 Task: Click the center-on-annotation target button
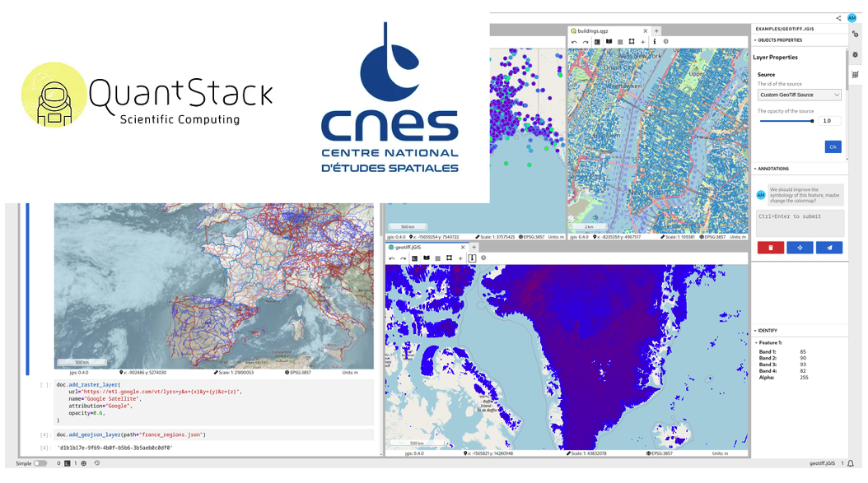pyautogui.click(x=800, y=247)
